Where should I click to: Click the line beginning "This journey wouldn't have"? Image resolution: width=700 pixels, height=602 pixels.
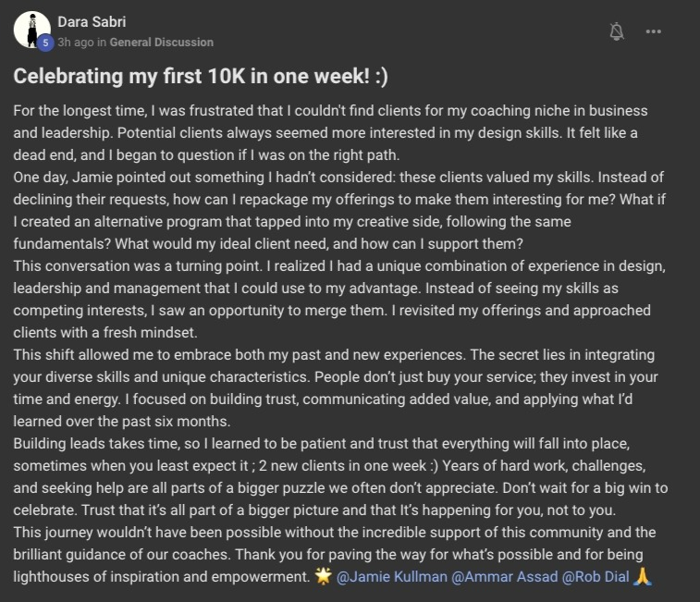point(185,533)
